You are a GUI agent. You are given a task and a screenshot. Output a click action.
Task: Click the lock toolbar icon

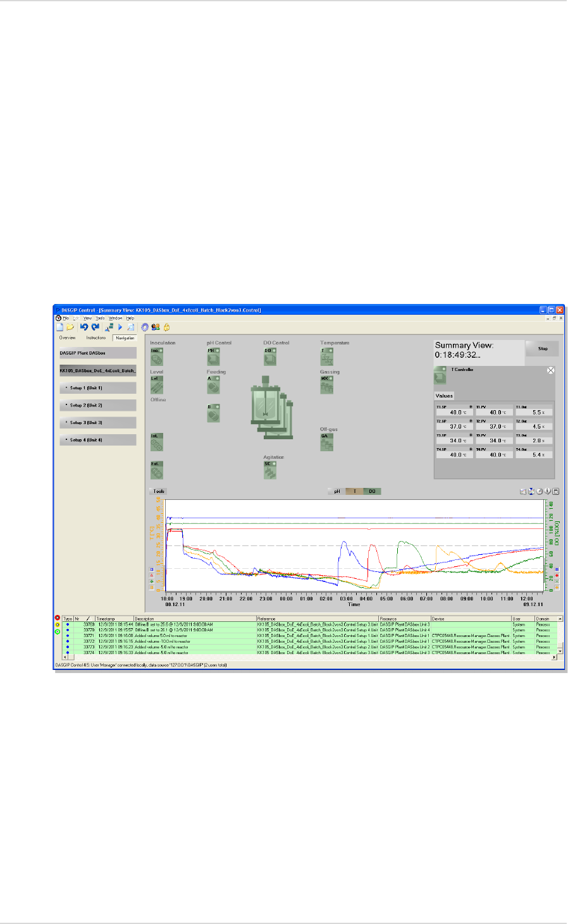pyautogui.click(x=167, y=327)
